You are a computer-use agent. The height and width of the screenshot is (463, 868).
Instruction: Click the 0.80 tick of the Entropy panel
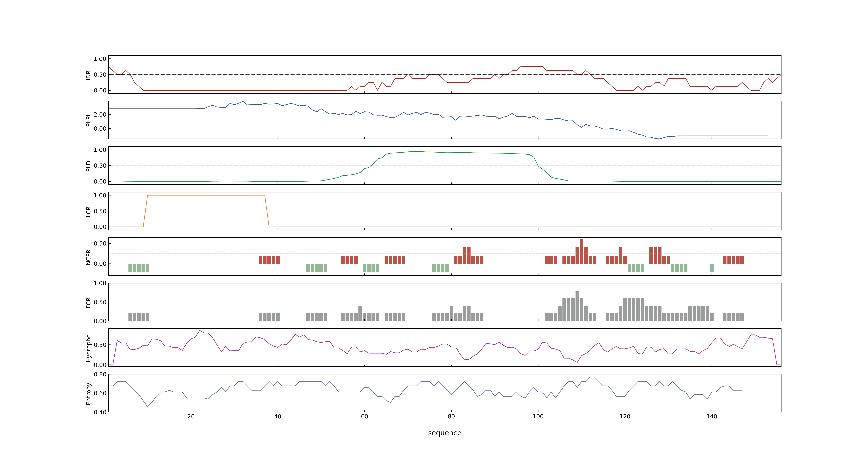(100, 374)
